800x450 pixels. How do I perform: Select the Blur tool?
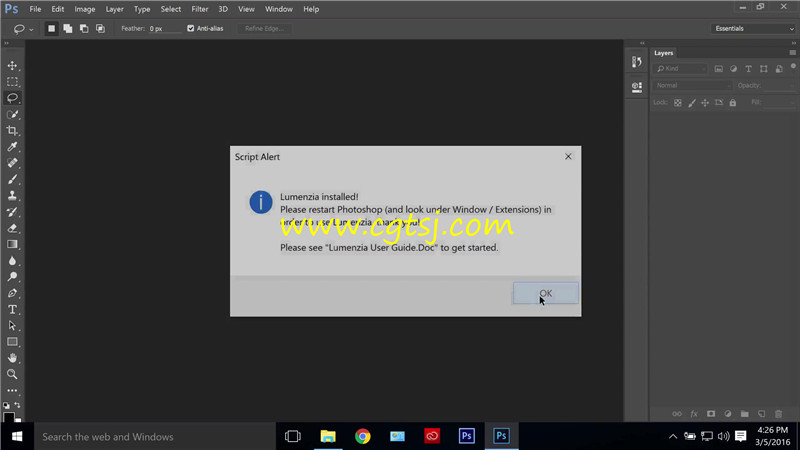[12, 261]
